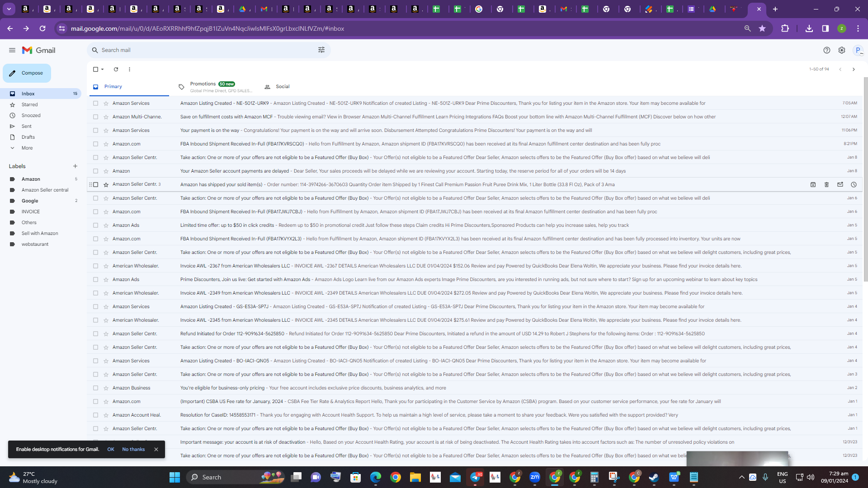Open File Explorer from the taskbar
868x488 pixels.
pyautogui.click(x=415, y=477)
